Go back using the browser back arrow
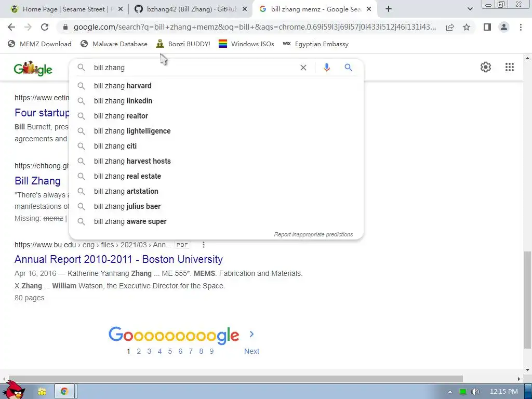This screenshot has height=399, width=532. pyautogui.click(x=11, y=27)
